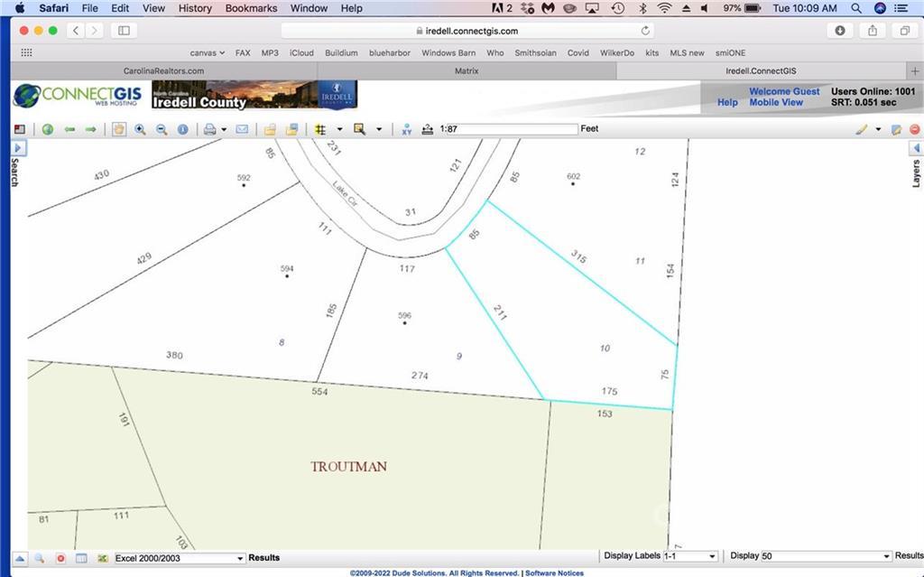Expand the Layers panel on the right
The width and height of the screenshot is (924, 577).
coord(917,147)
